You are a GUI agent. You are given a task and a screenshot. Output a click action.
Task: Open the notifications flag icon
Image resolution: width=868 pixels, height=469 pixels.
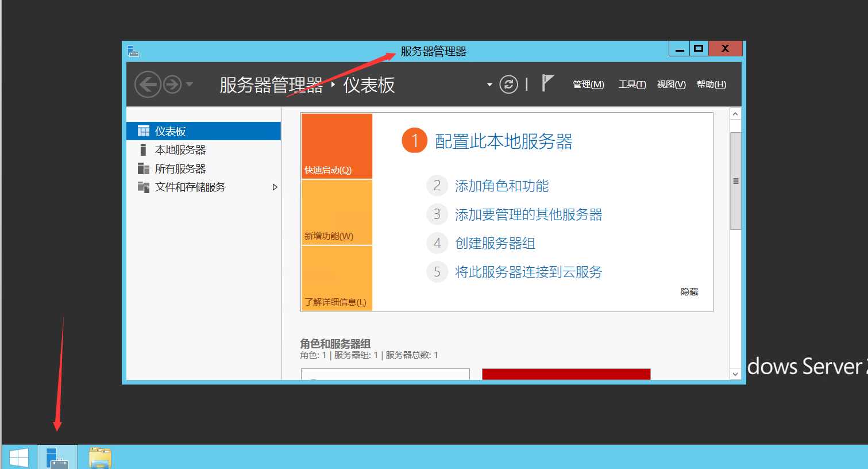point(547,83)
